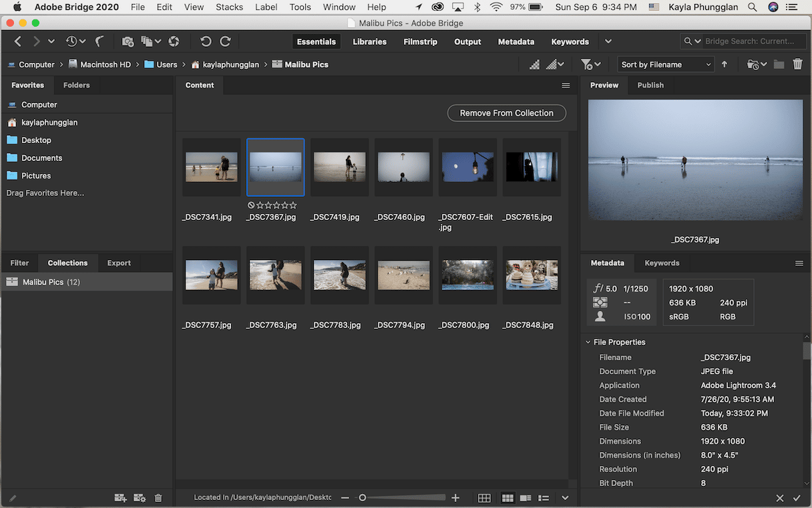Click the Get Photos from Camera icon
Screen dimensions: 812x508
[x=128, y=41]
